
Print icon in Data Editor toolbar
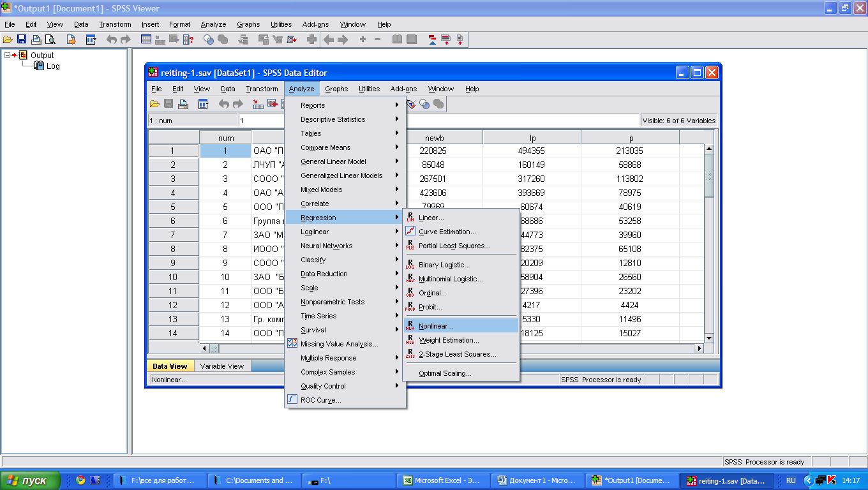183,104
